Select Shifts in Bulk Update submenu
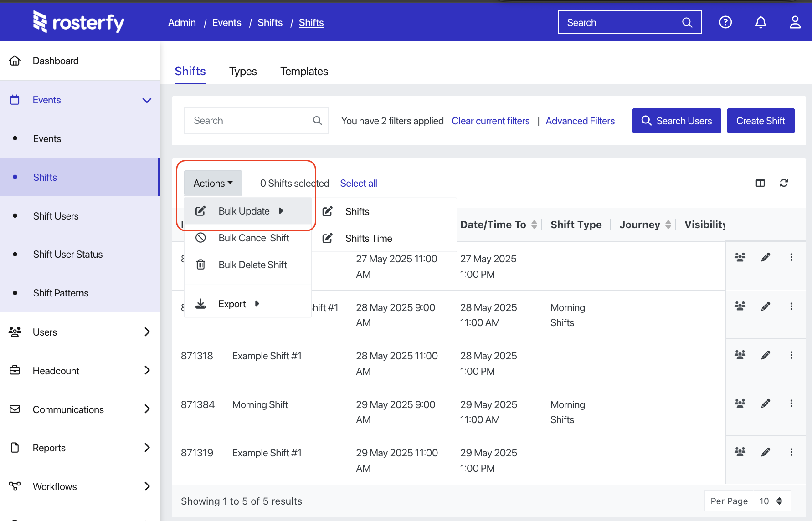812x521 pixels. coord(384,211)
